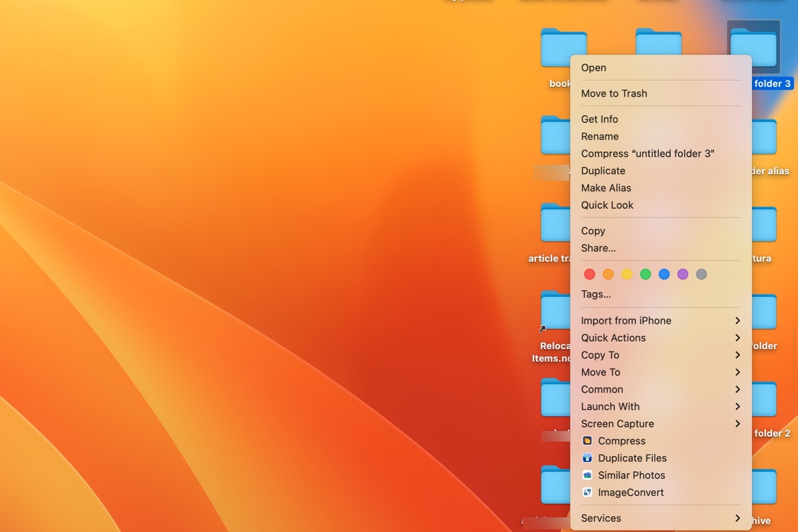Open the "folder 2" desktop folder
This screenshot has height=532, width=798.
[x=765, y=399]
